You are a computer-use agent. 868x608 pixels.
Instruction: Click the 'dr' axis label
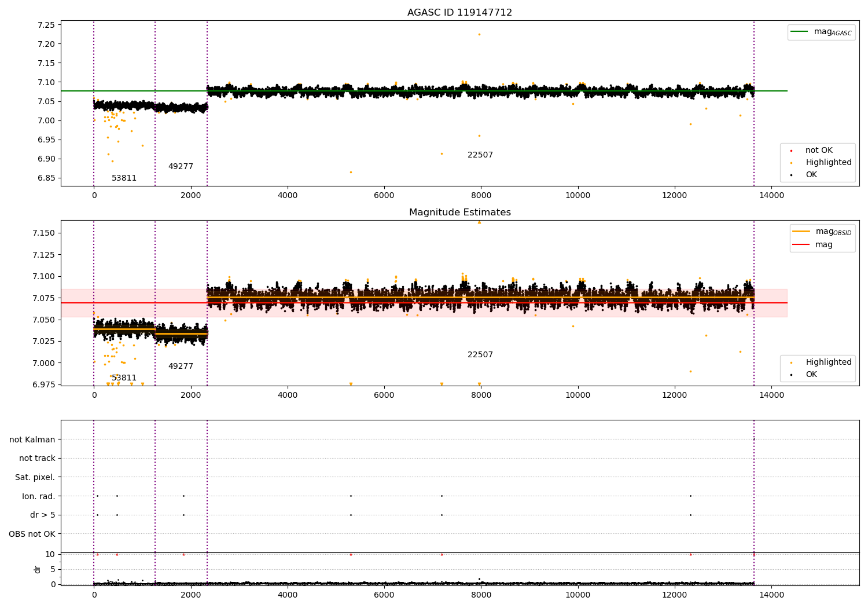click(x=38, y=569)
